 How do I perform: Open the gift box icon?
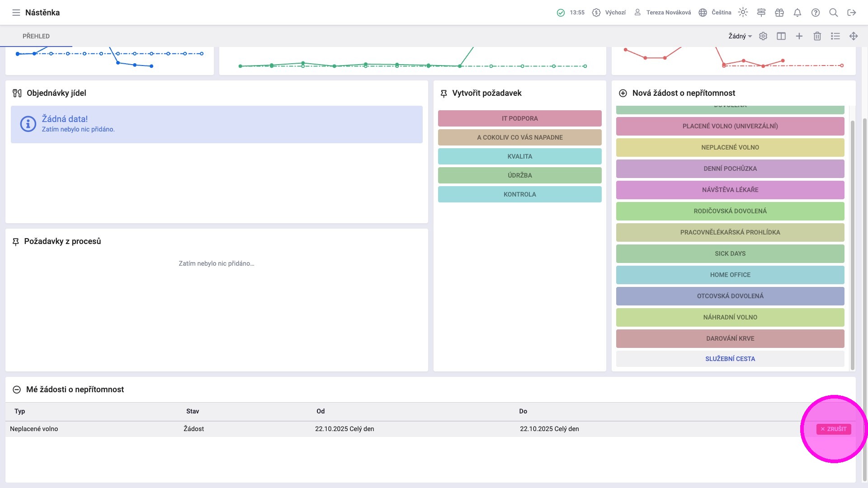click(779, 13)
